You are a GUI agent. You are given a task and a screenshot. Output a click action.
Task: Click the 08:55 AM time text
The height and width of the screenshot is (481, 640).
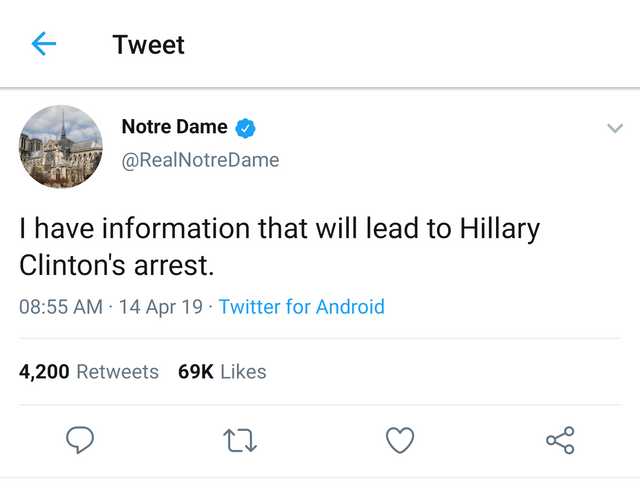point(61,307)
